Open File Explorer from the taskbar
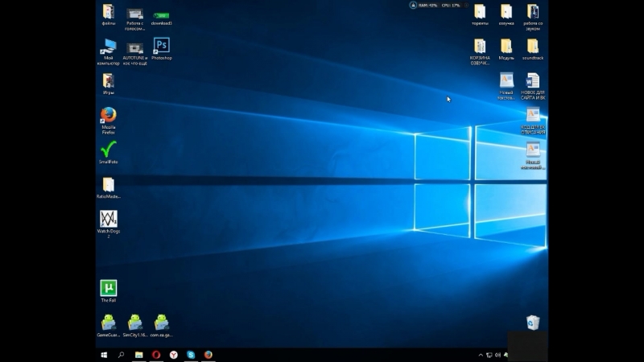The height and width of the screenshot is (362, 644). tap(138, 355)
